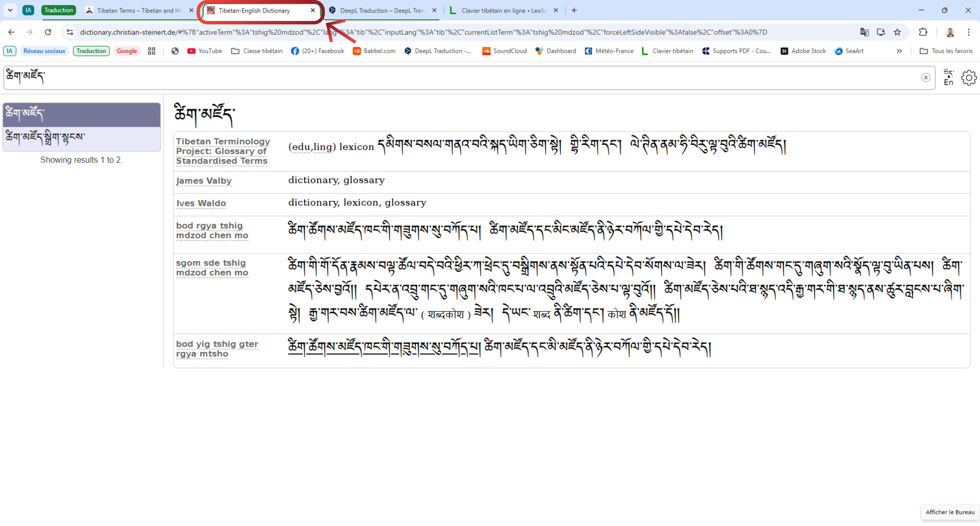Open the DeepL Traduction bookmark

pyautogui.click(x=438, y=51)
